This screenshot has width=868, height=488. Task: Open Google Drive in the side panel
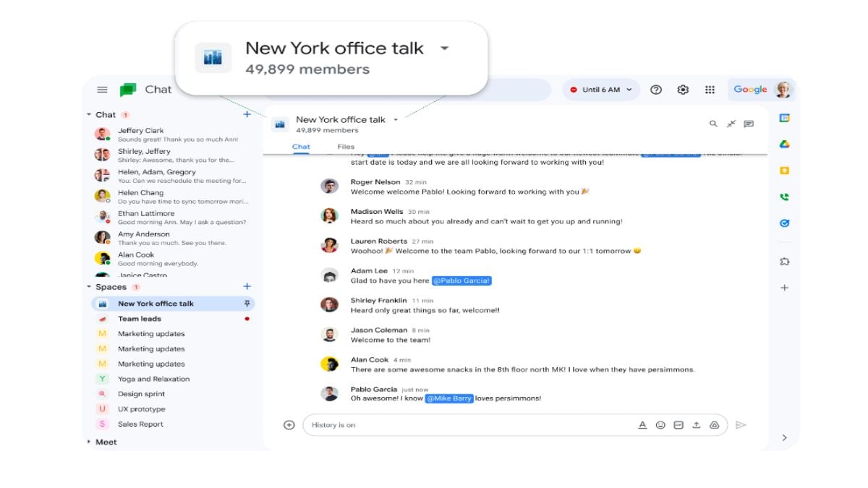(x=784, y=145)
